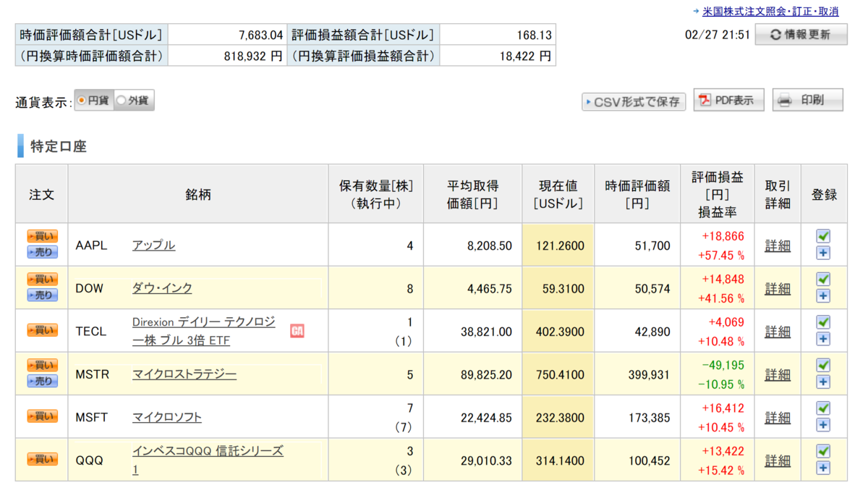Click the 印刷 print button
The width and height of the screenshot is (868, 488).
click(808, 101)
